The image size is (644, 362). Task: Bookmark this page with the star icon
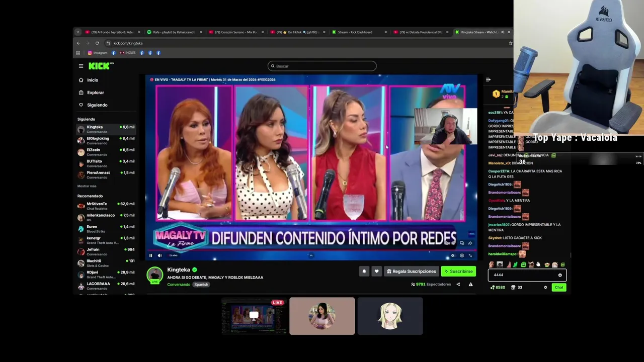(x=510, y=43)
